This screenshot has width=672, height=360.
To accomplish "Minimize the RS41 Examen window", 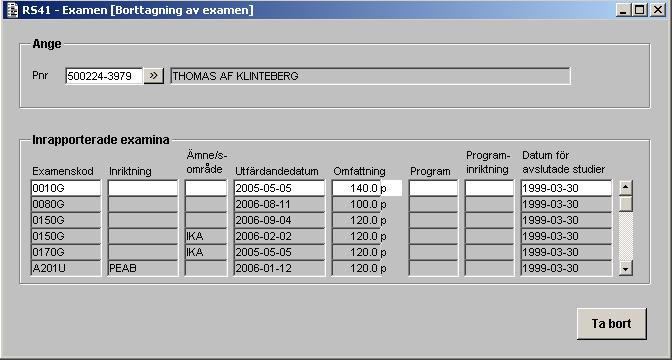I will [x=623, y=10].
